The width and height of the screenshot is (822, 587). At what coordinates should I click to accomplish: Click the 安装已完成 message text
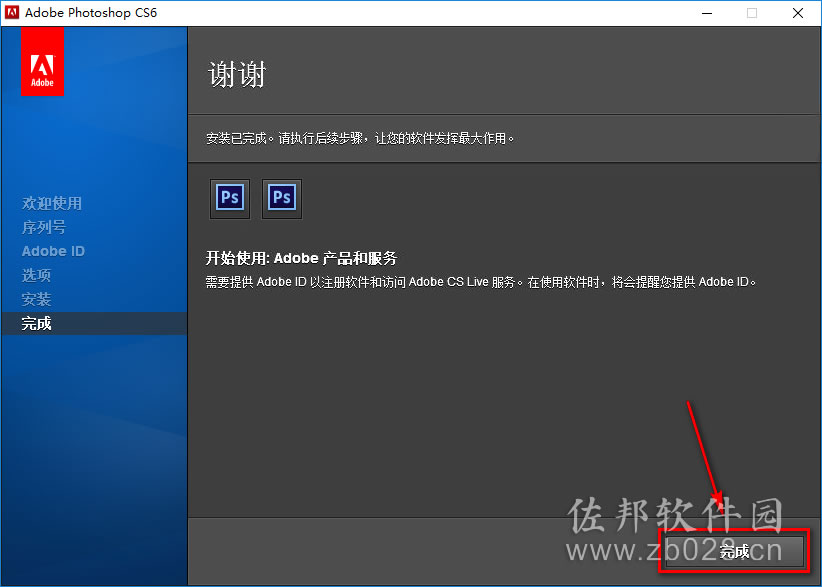click(360, 138)
